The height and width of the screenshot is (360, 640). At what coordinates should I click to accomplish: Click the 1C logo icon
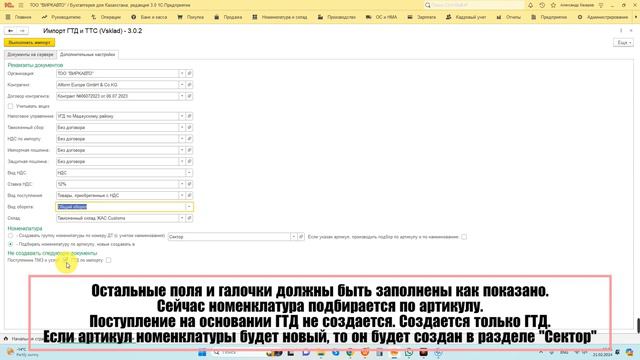pos(9,5)
